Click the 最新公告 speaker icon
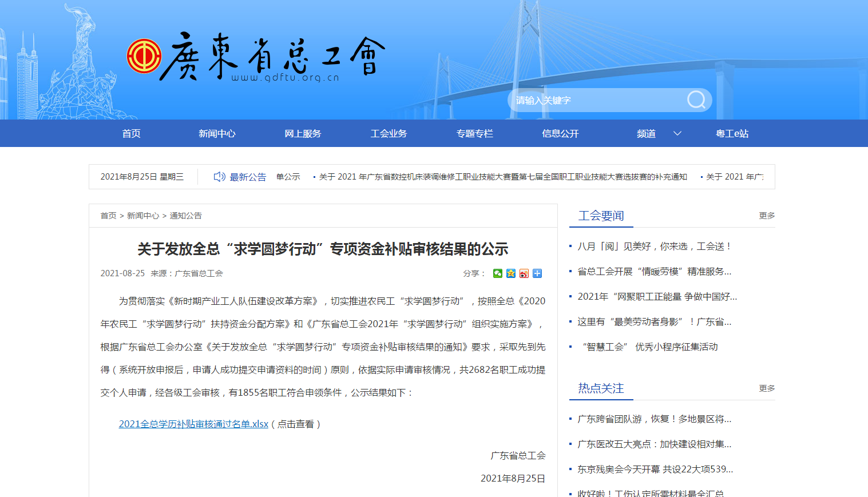This screenshot has height=497, width=868. [219, 177]
